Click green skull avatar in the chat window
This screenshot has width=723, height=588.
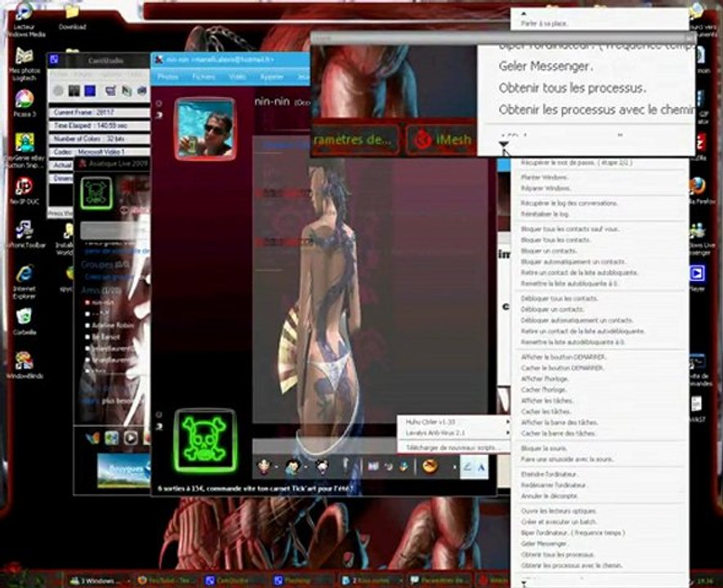pyautogui.click(x=206, y=441)
